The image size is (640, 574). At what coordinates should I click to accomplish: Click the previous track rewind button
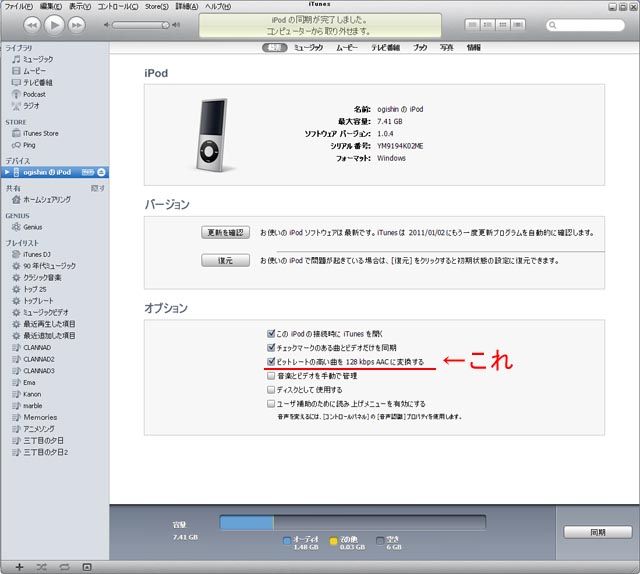click(32, 25)
